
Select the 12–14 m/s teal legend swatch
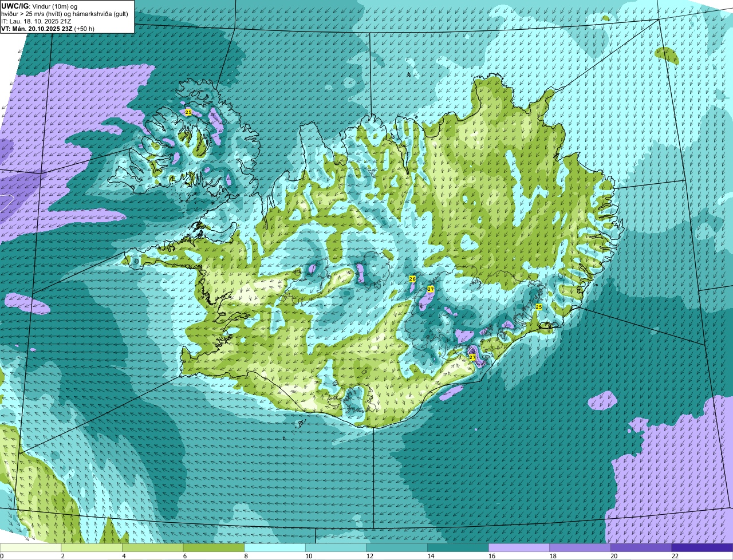coord(397,547)
